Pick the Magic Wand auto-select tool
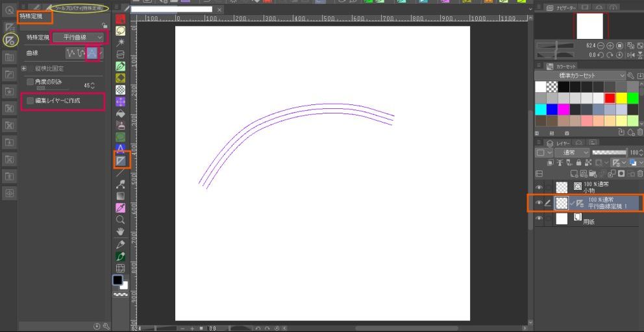Viewport: 644px width, 332px height. (x=121, y=42)
